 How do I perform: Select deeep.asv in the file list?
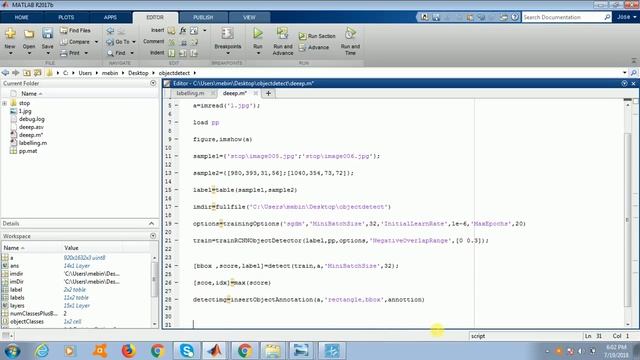pyautogui.click(x=31, y=127)
